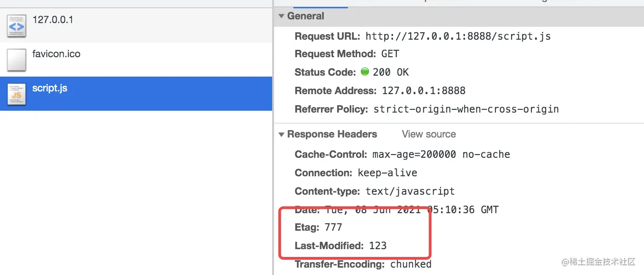644x275 pixels.
Task: Open View source for response headers
Action: (429, 134)
